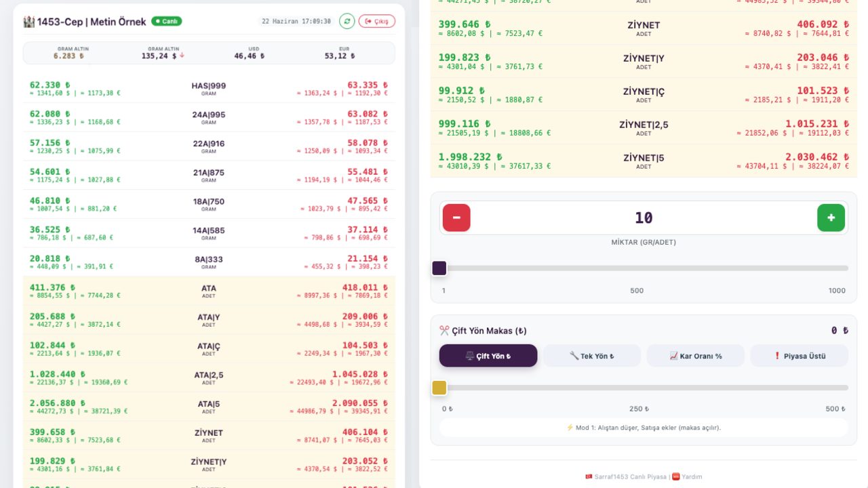Choose the Piyasa Üstü mode

click(x=799, y=356)
